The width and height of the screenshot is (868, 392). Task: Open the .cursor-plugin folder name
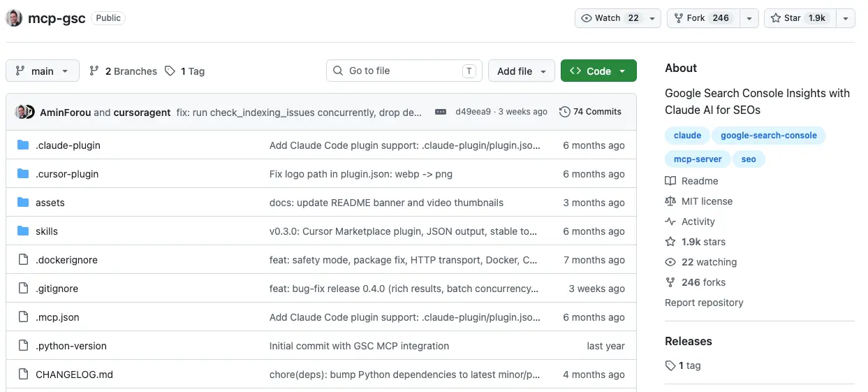tap(67, 174)
